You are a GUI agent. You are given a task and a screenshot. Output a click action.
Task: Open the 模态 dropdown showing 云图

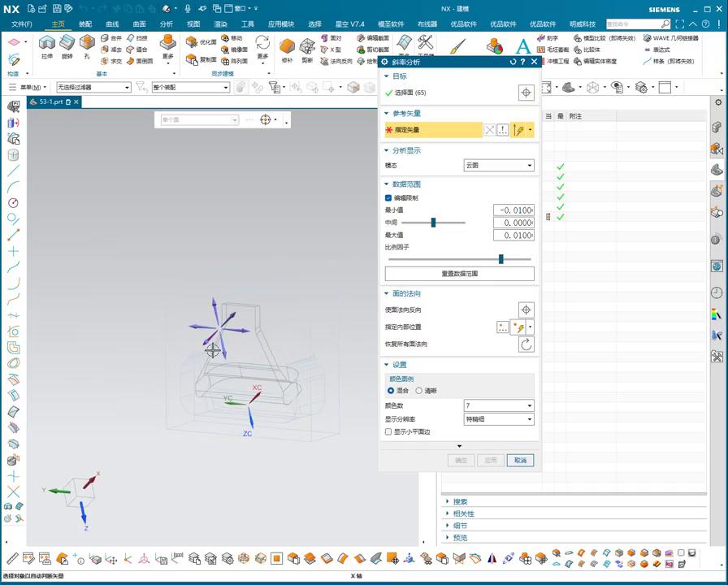[498, 165]
